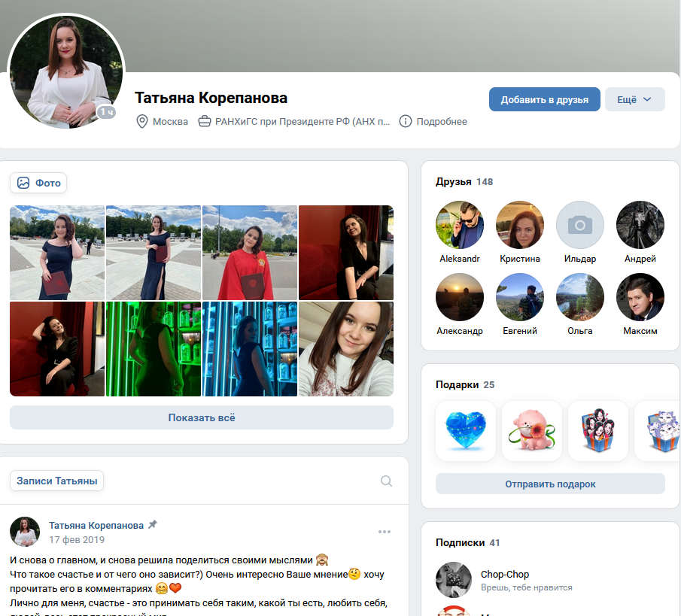Open friend Максим's avatar
This screenshot has height=616, width=681.
click(640, 297)
